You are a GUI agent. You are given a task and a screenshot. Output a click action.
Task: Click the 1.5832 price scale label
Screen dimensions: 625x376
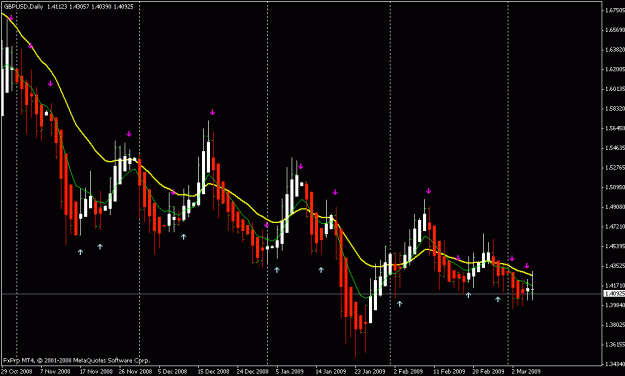[614, 108]
